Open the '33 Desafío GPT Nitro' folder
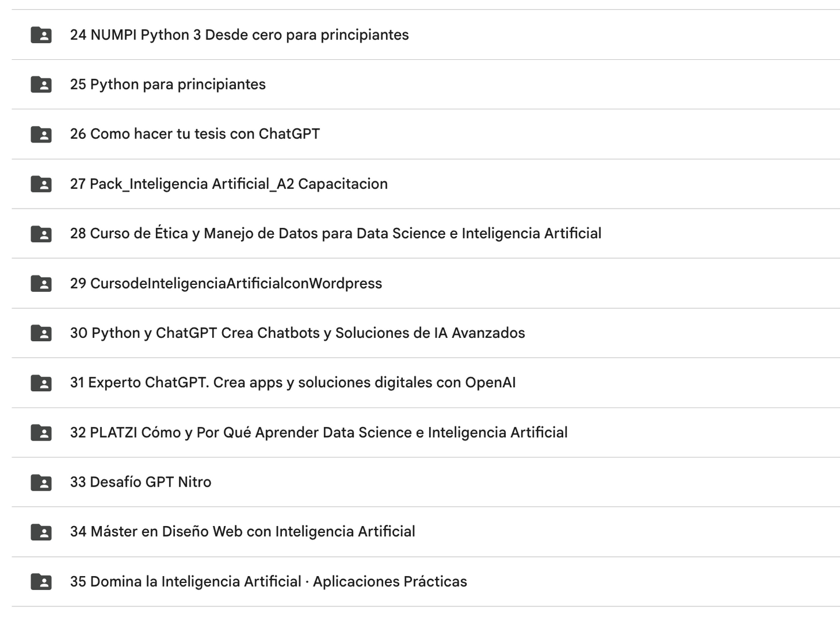The image size is (840, 640). tap(141, 482)
